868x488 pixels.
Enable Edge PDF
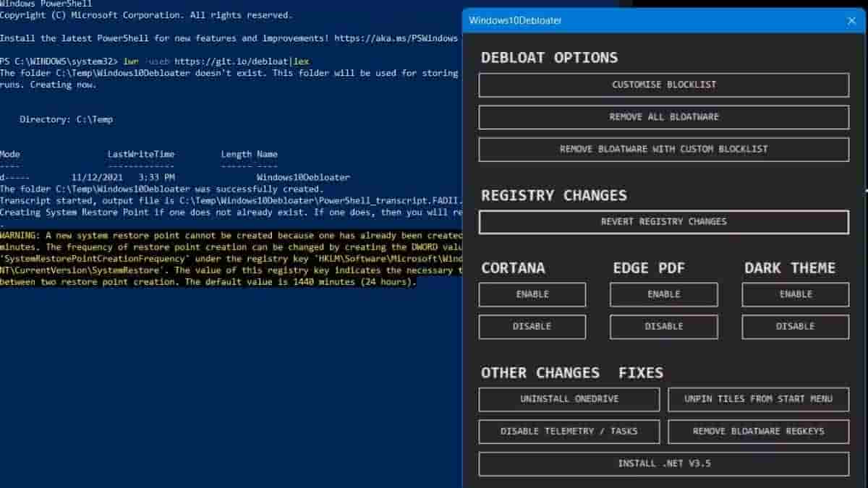point(663,294)
